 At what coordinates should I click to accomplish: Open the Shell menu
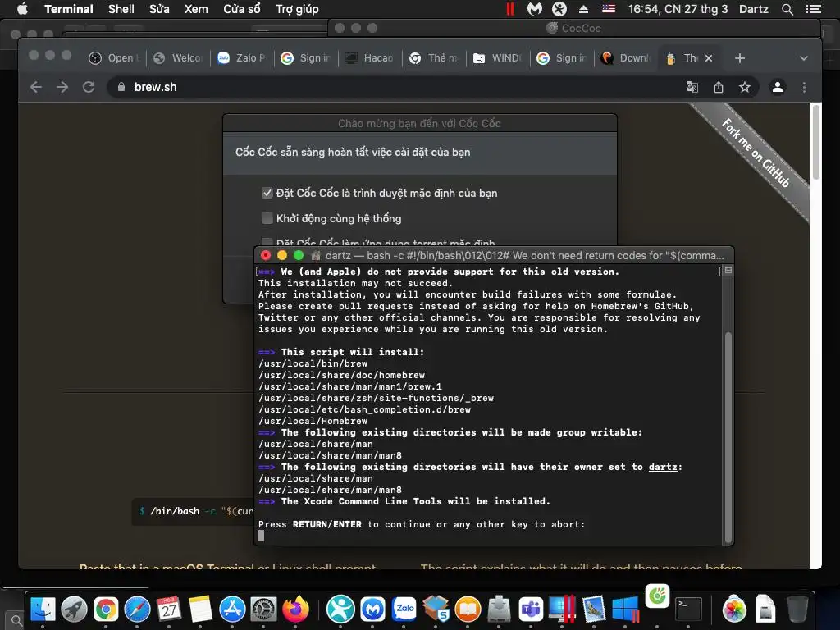(x=121, y=9)
